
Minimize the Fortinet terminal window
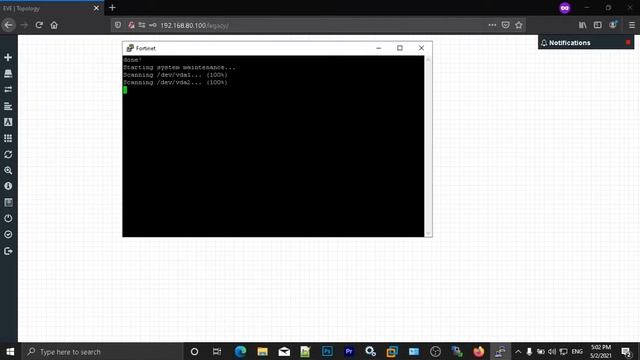[x=378, y=48]
